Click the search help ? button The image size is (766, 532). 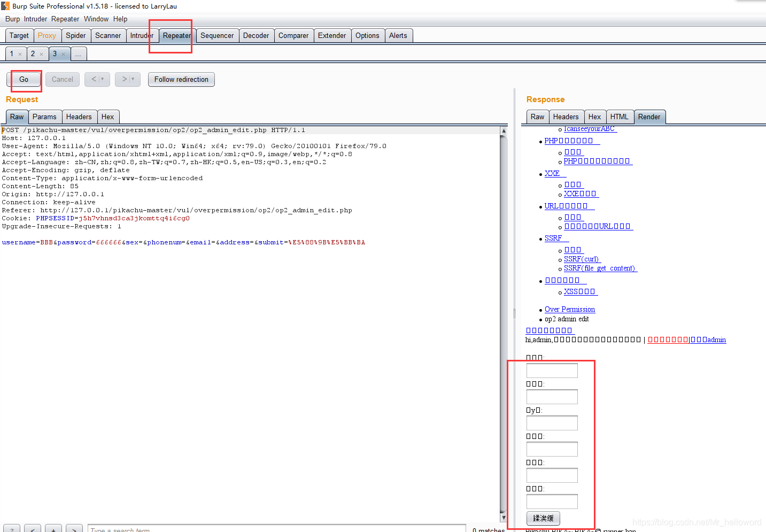tap(12, 529)
